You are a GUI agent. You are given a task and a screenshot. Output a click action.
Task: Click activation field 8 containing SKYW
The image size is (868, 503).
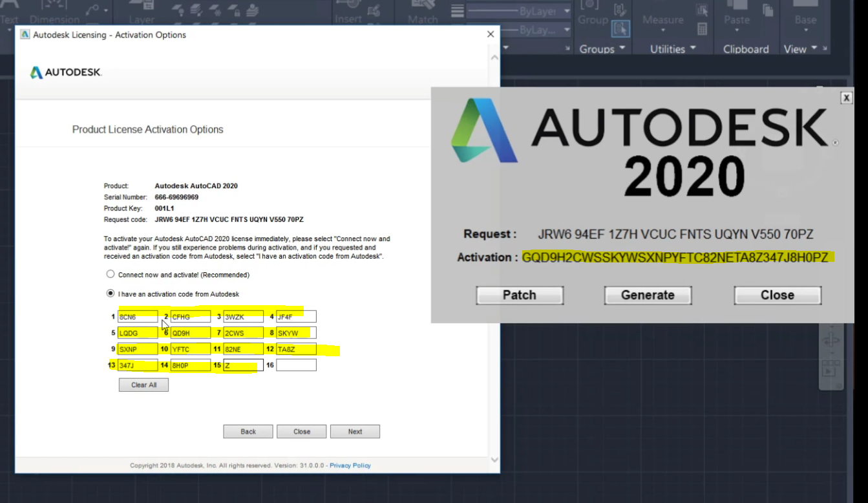[296, 333]
